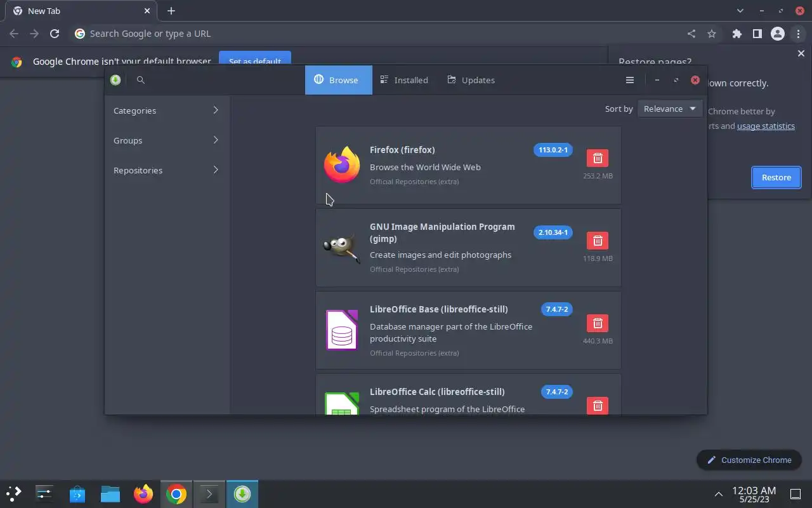This screenshot has height=508, width=812.
Task: Click LibreOffice Calc version badge 7.4.7-2
Action: point(557,392)
